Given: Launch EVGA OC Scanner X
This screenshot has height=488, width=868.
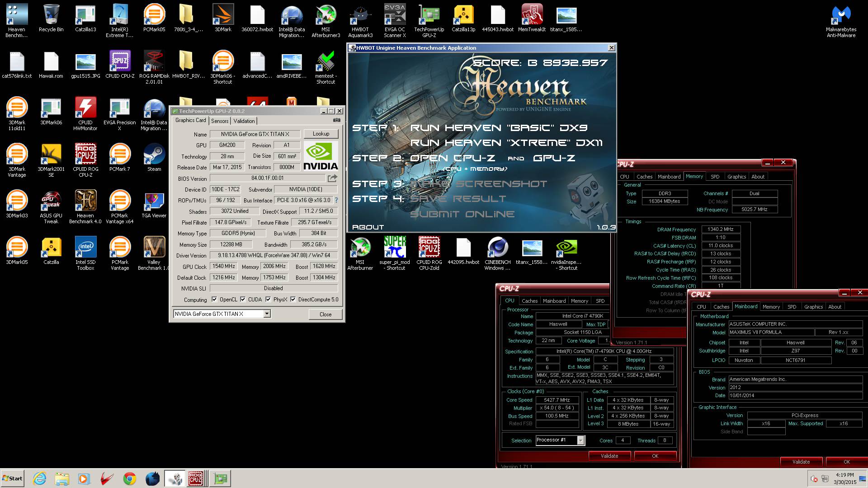Looking at the screenshot, I should pyautogui.click(x=395, y=21).
